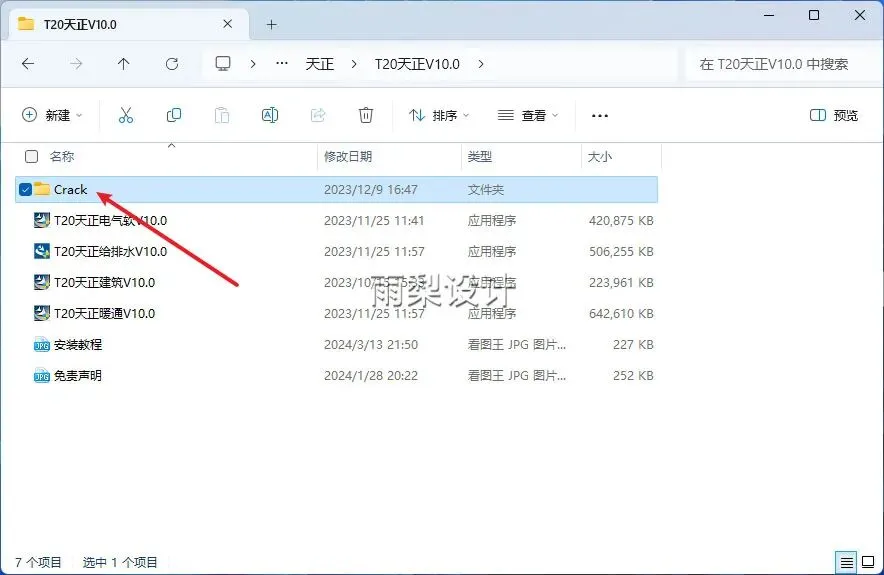Click T20天正给排水 application icon
This screenshot has height=575, width=884.
[x=42, y=251]
